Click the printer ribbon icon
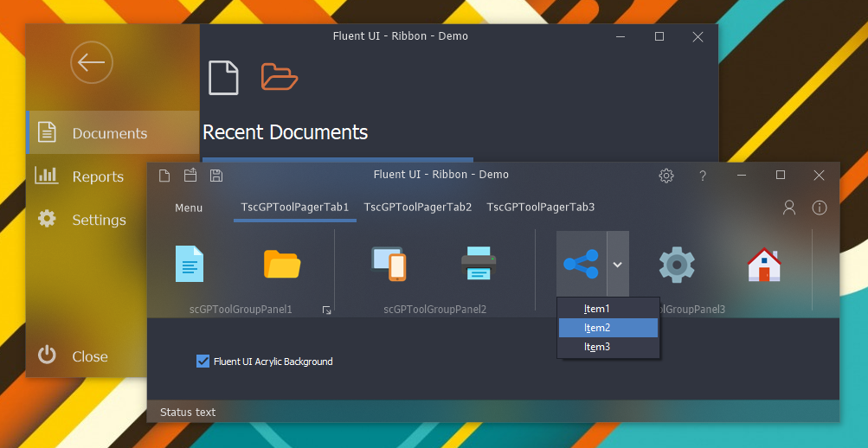 [x=479, y=264]
